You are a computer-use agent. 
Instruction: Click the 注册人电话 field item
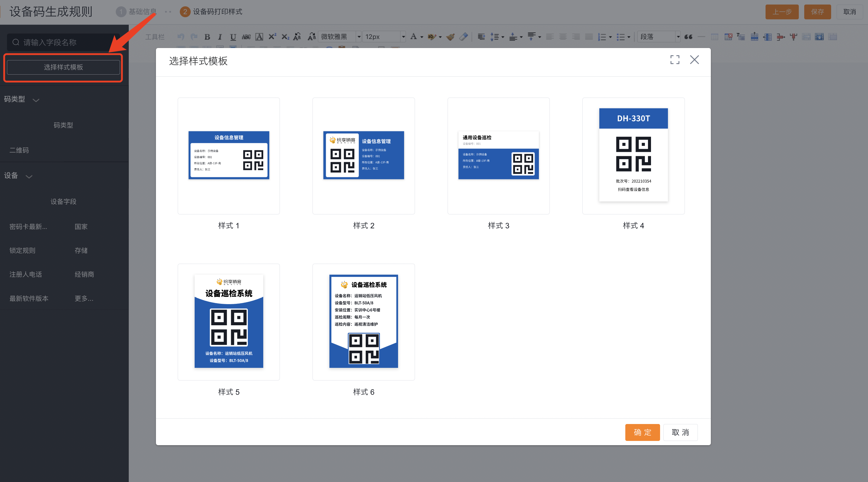26,275
